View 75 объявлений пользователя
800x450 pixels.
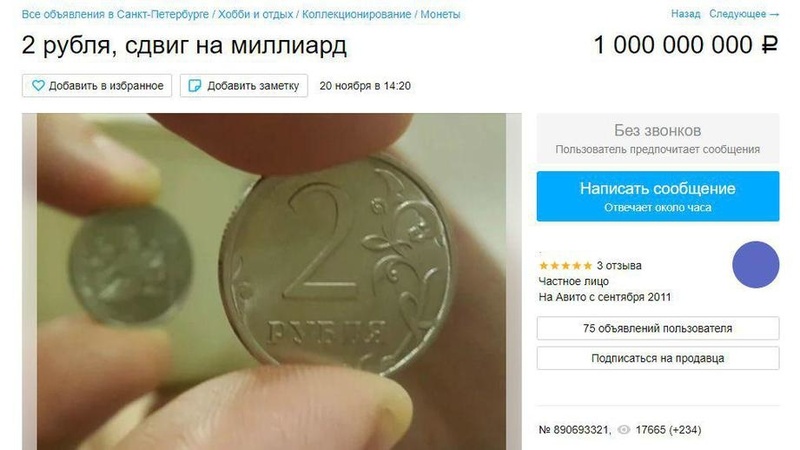pyautogui.click(x=658, y=328)
